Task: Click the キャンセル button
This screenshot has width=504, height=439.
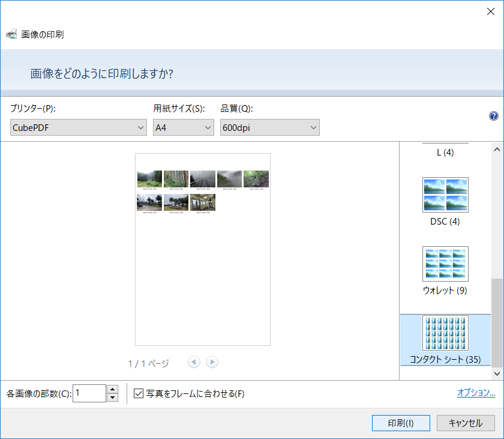Action: tap(466, 423)
